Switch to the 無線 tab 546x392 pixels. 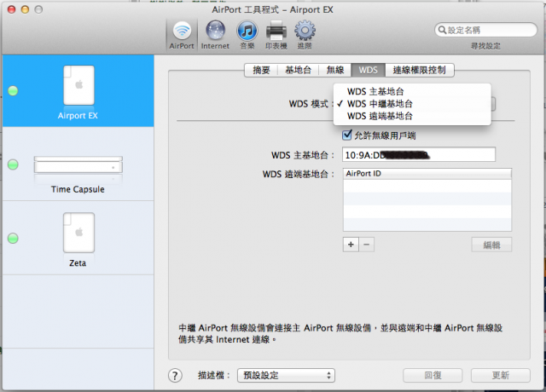(335, 70)
